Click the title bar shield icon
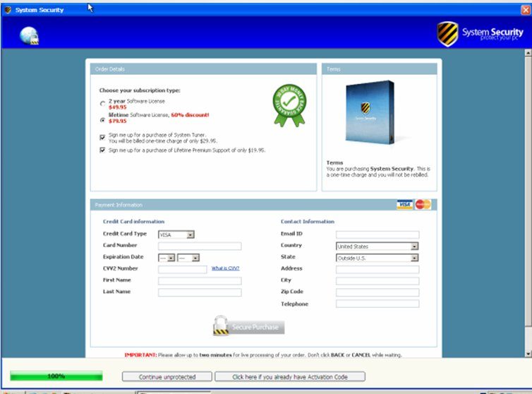 8,10
